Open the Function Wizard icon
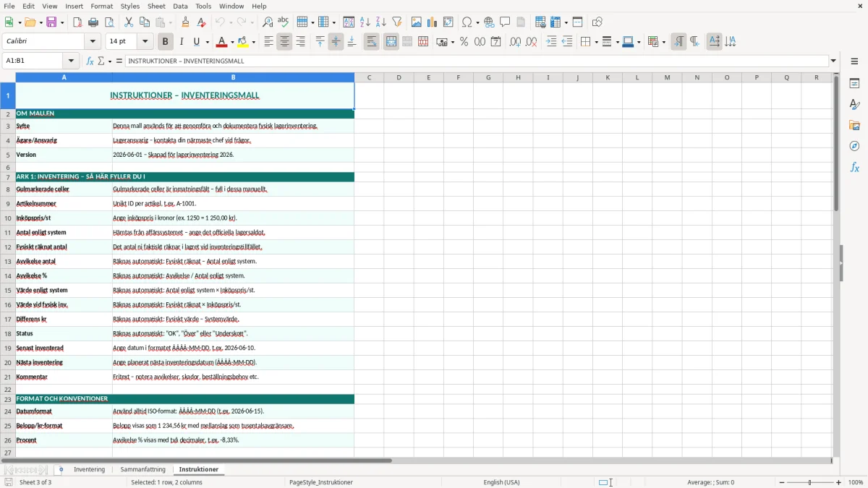This screenshot has height=488, width=868. [x=90, y=61]
